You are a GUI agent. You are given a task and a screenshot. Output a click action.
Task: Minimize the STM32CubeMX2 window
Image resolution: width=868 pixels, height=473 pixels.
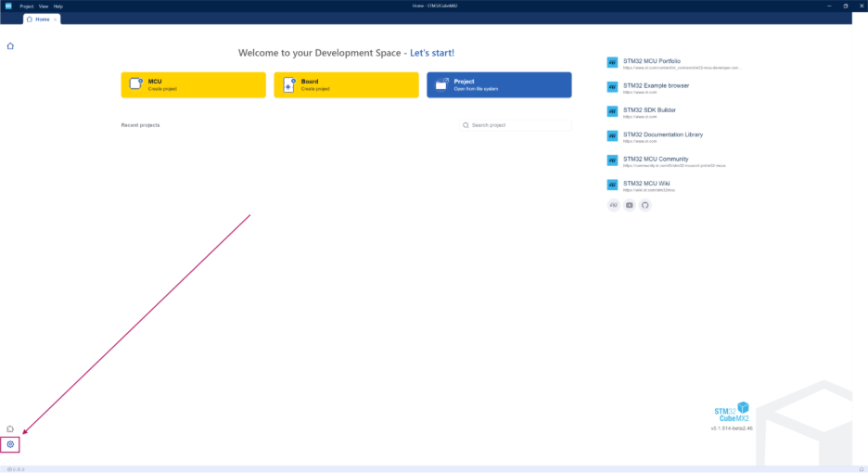[x=829, y=6]
